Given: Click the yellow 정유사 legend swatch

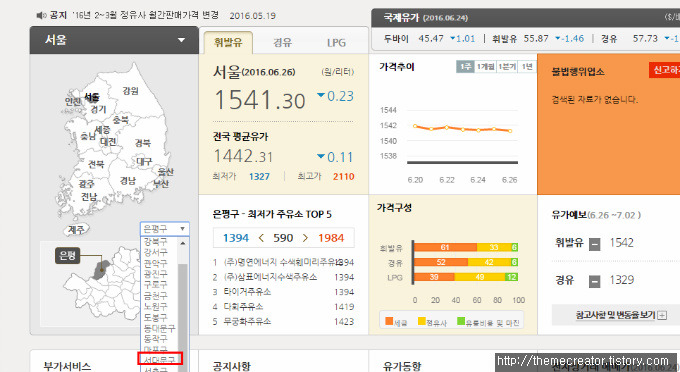Looking at the screenshot, I should [x=422, y=321].
